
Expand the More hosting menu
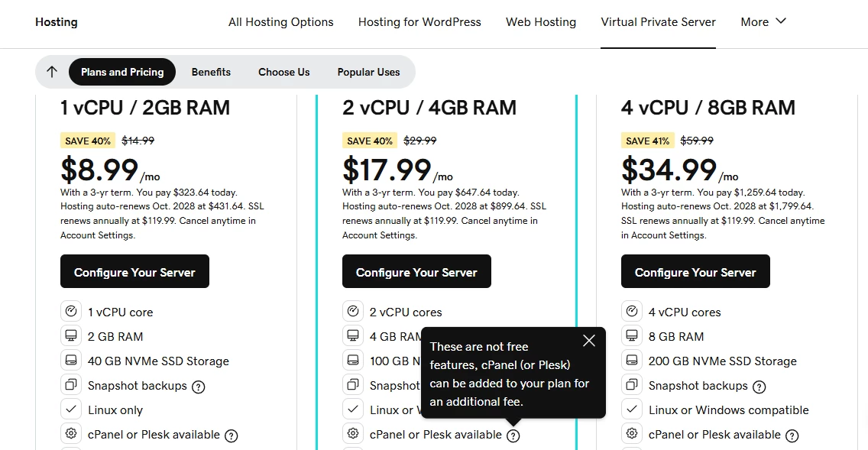[x=763, y=22]
